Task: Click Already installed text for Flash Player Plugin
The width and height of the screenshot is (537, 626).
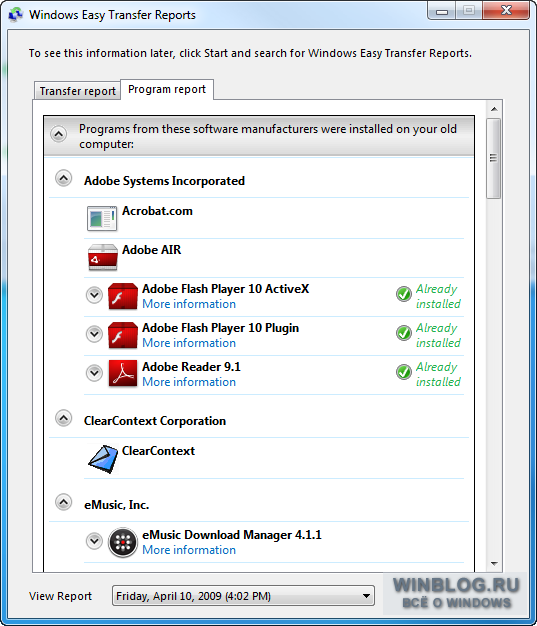Action: [x=438, y=335]
